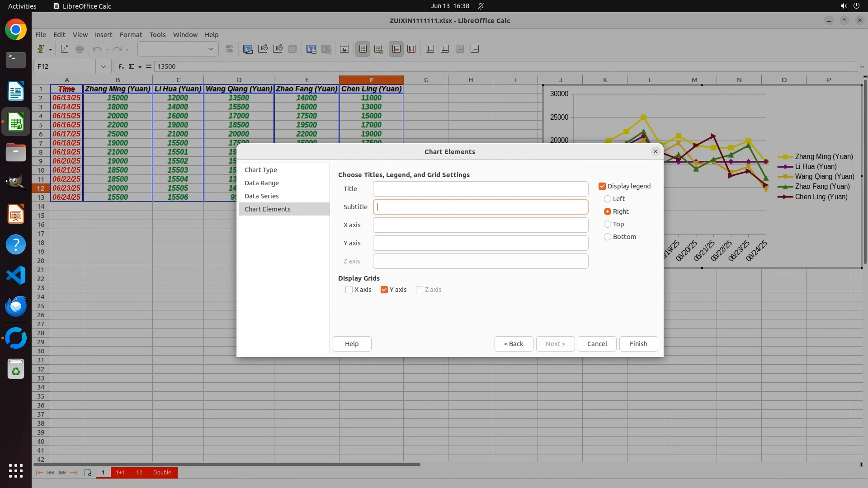
Task: Enable X axis grid checkbox
Action: click(349, 290)
